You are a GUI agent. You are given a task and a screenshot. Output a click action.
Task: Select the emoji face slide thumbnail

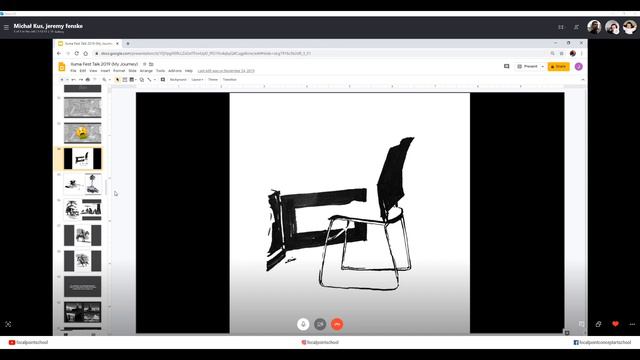(82, 133)
